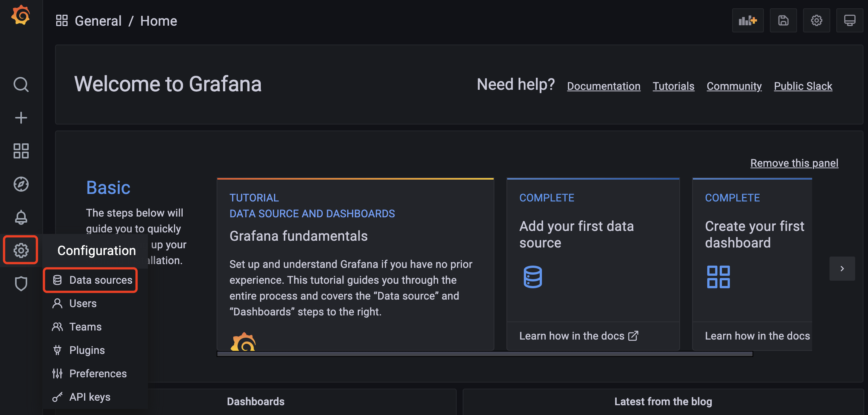Screen dimensions: 868x415
Task: Click the horizontal scrollbar under tutorial cards
Action: (485, 354)
